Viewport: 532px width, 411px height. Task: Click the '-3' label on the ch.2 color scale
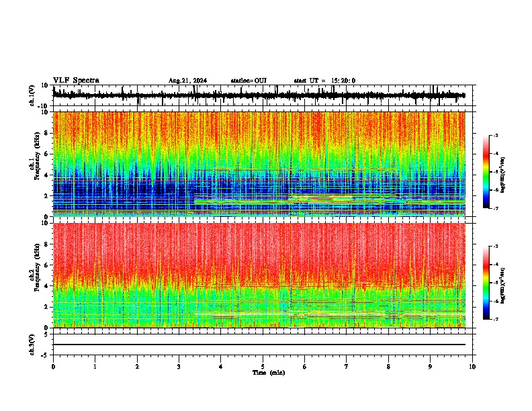[496, 246]
